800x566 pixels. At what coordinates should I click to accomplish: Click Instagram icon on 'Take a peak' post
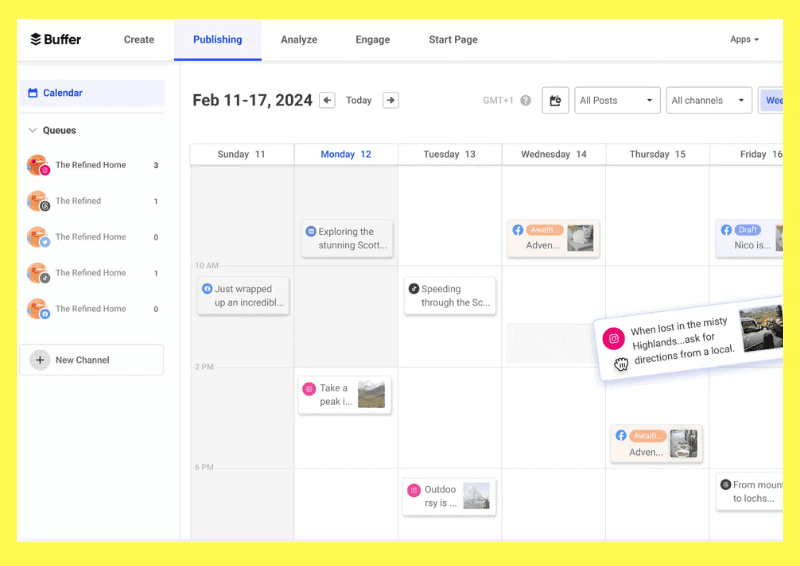point(309,389)
